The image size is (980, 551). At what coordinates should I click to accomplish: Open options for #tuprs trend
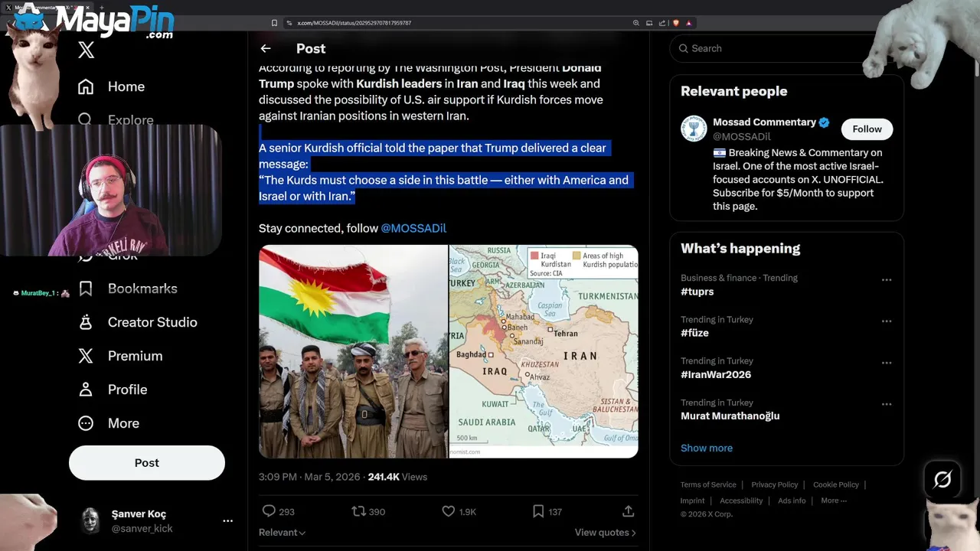click(x=887, y=280)
